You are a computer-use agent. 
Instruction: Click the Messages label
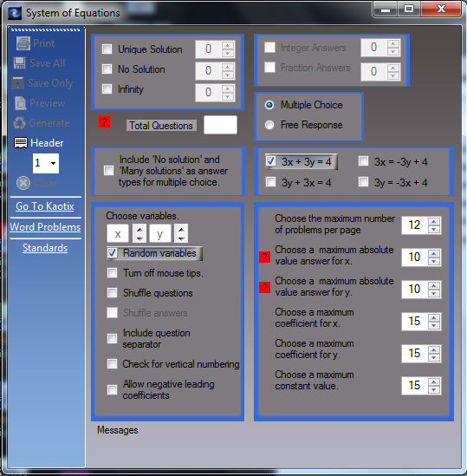pos(118,430)
